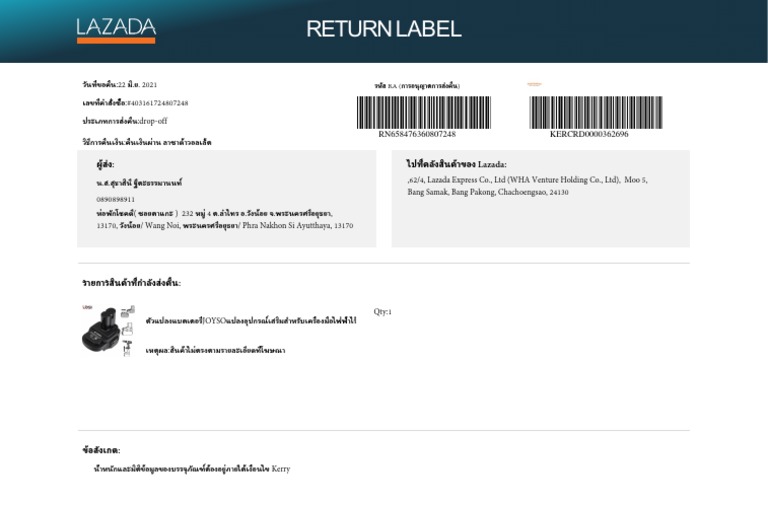Click the return date 22 มิ.ย. 2021
Screen dimensions: 768x505
coord(138,85)
